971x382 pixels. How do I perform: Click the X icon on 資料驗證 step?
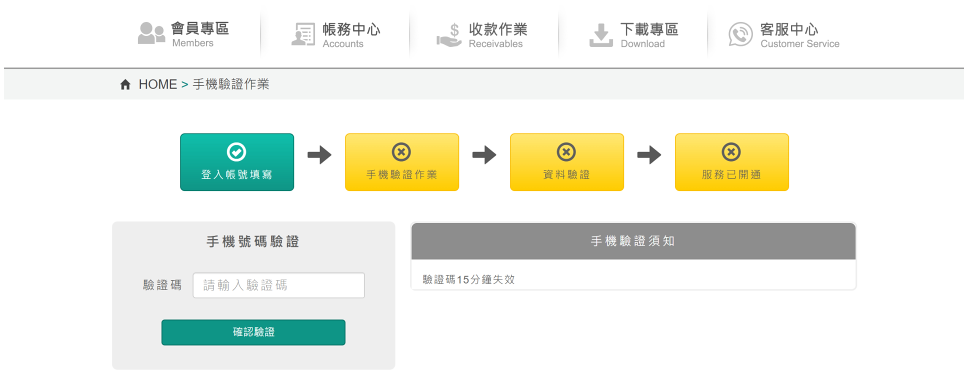(x=566, y=152)
